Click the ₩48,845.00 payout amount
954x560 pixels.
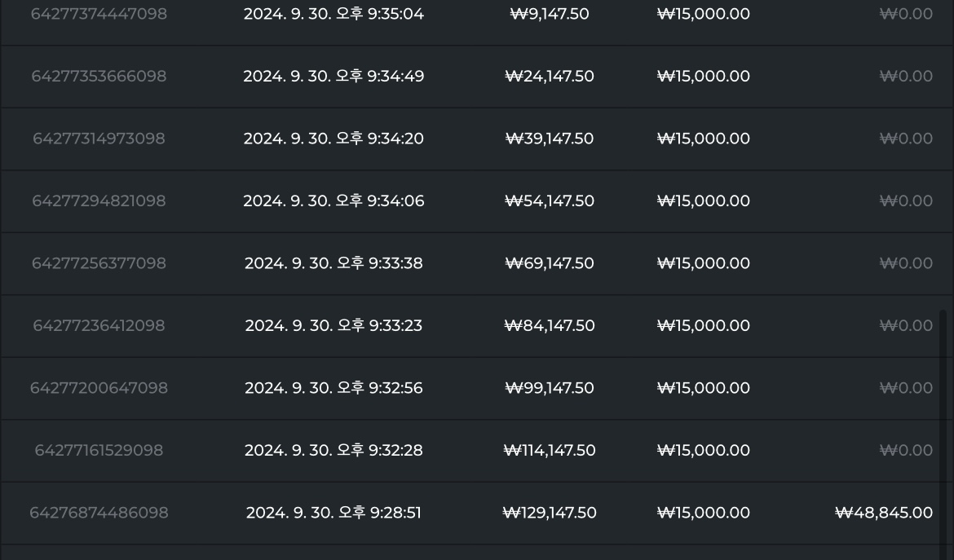[883, 513]
